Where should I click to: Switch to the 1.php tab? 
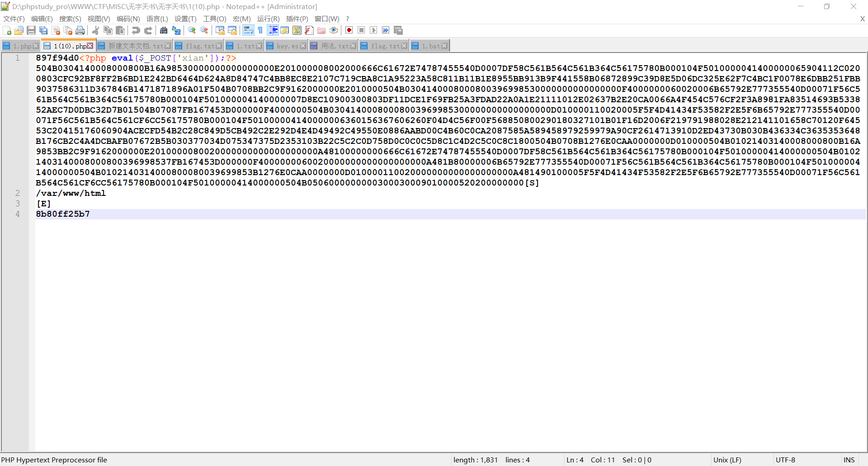[21, 46]
